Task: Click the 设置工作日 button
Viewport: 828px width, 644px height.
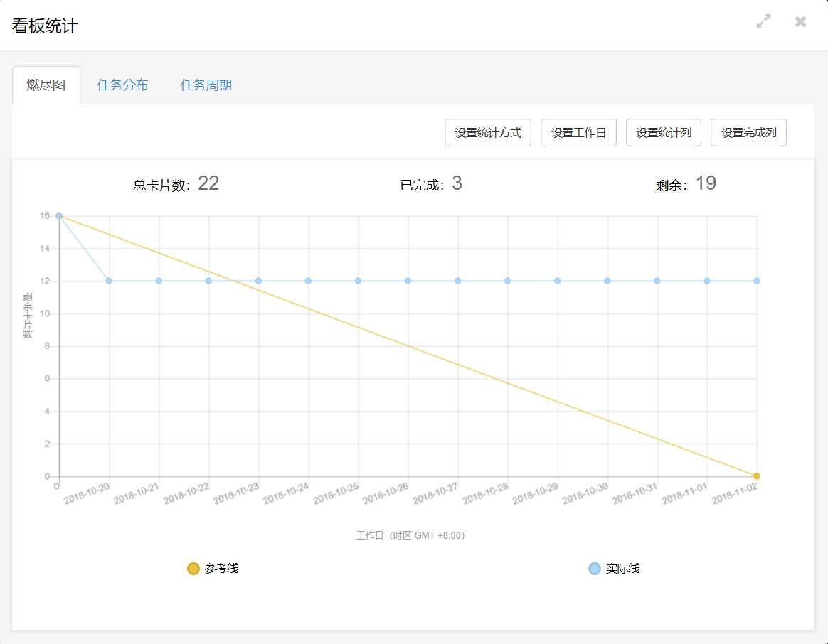Action: 578,132
